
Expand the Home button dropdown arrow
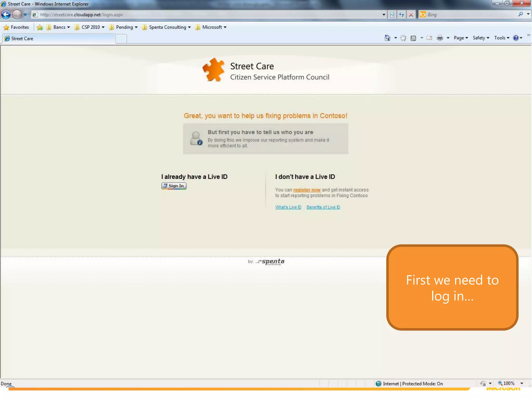[395, 38]
